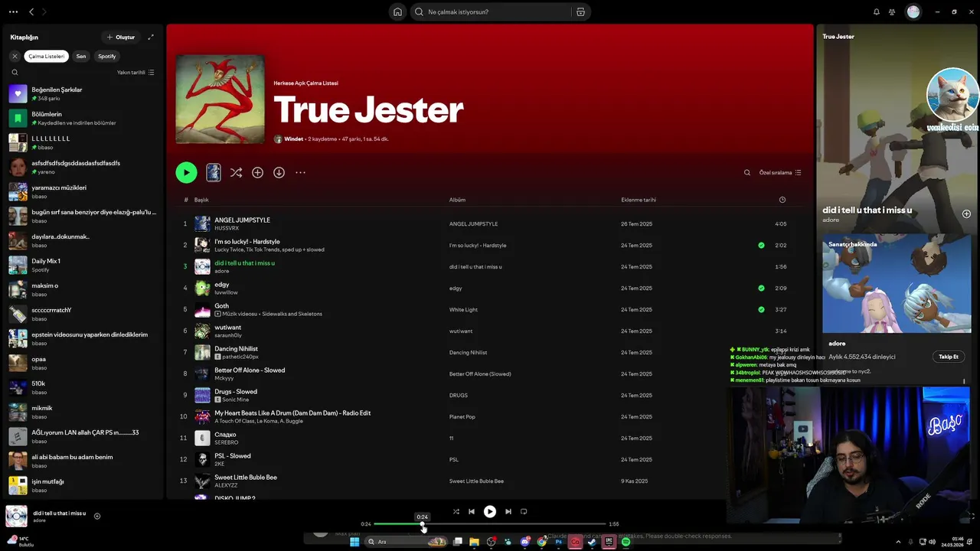Select the Sen filter chip
The image size is (980, 551).
point(81,56)
